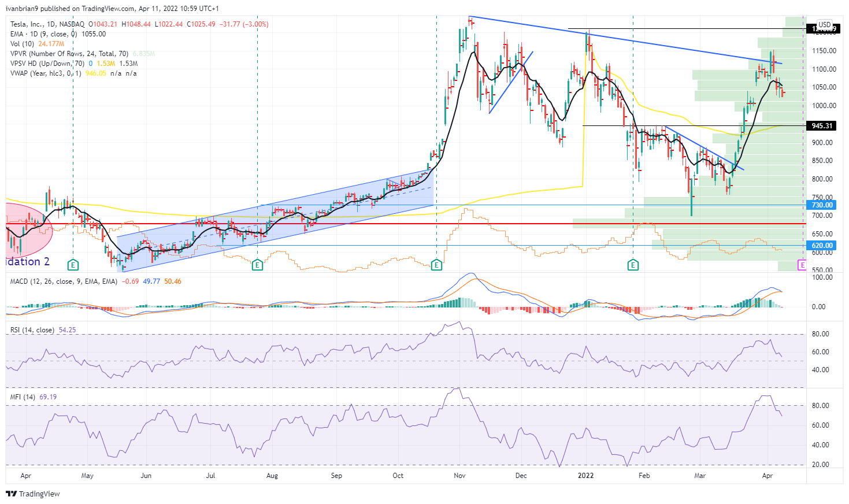Select the earnings E marker in late October

click(436, 265)
